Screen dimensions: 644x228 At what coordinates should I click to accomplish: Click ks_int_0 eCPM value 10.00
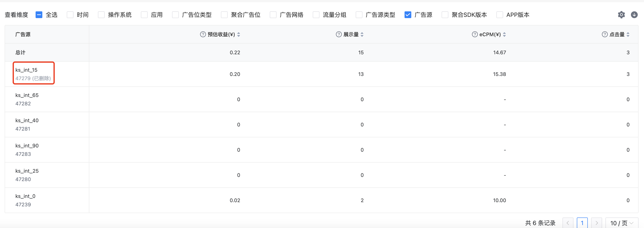point(500,200)
